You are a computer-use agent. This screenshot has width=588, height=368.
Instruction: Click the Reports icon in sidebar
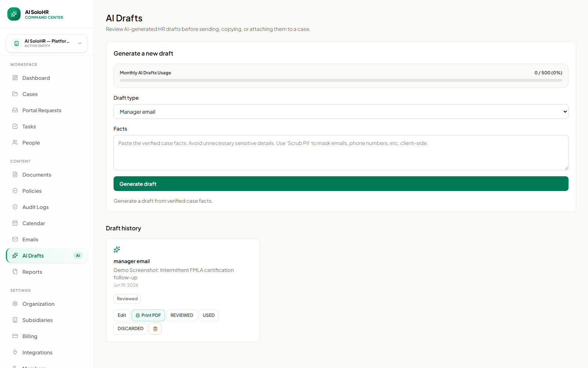click(x=15, y=272)
